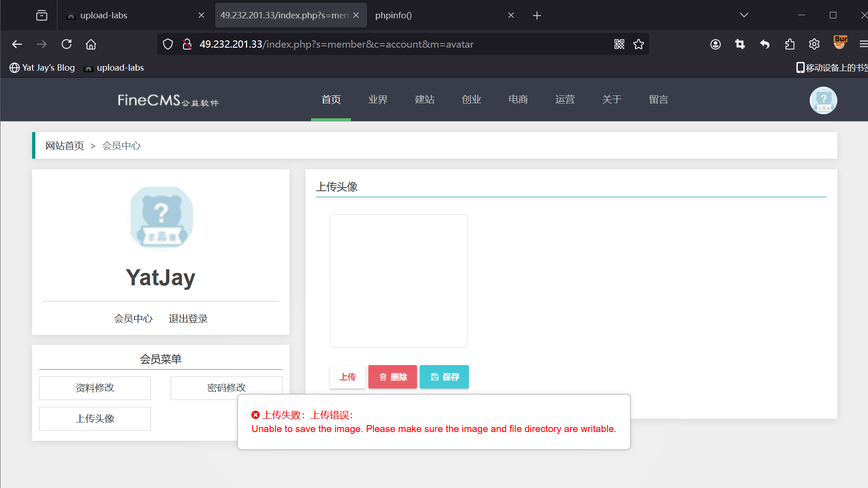This screenshot has height=488, width=868.
Task: Click the red 删除 delete button
Action: [x=393, y=377]
